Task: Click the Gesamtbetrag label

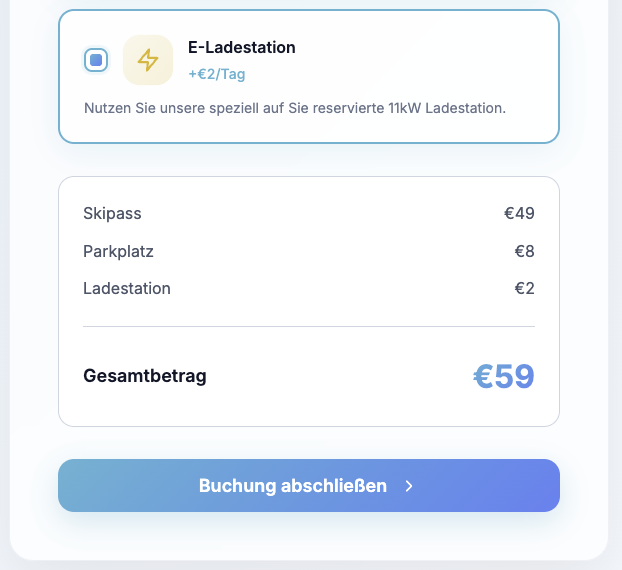Action: pos(145,376)
